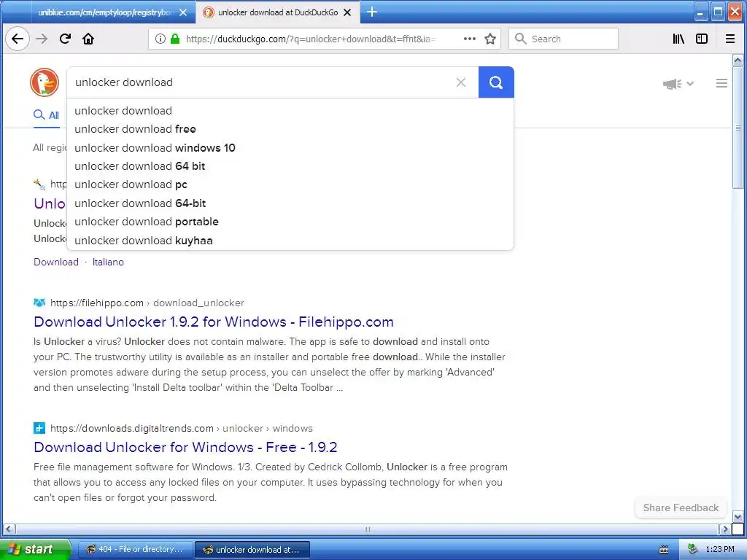Click vertical scrollbar down arrow

(x=738, y=517)
